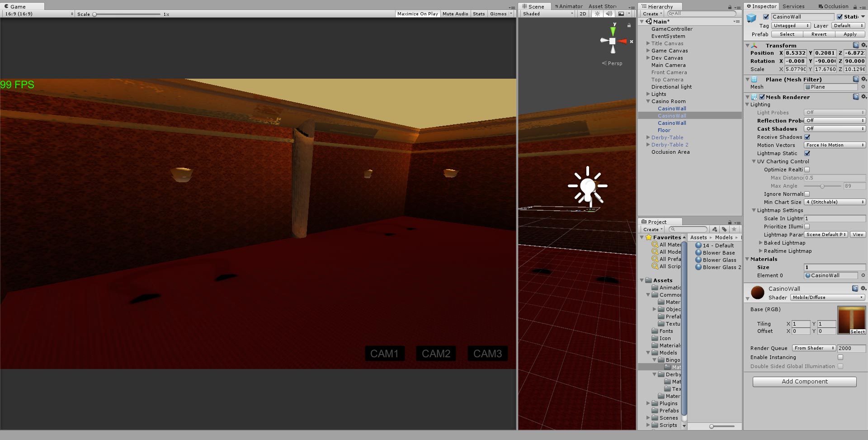Switch to the Occlusion tab

click(x=833, y=6)
